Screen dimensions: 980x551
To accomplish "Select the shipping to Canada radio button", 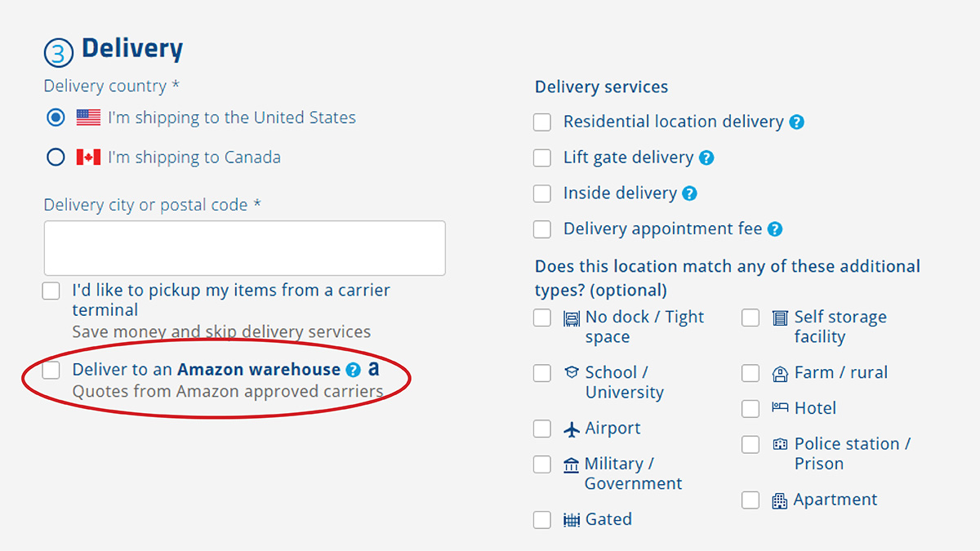I will 55,156.
